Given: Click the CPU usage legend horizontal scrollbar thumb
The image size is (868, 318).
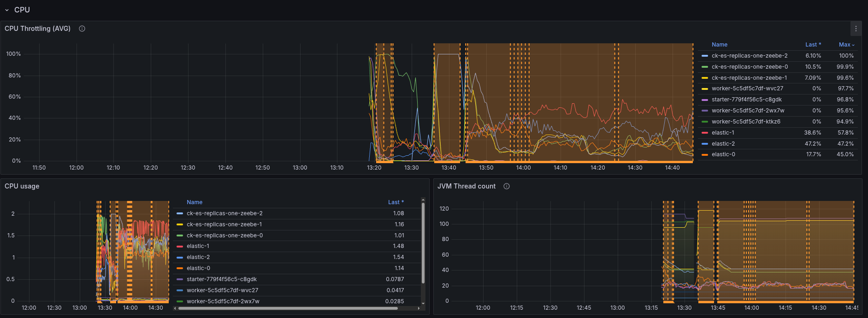Looking at the screenshot, I should (x=288, y=308).
